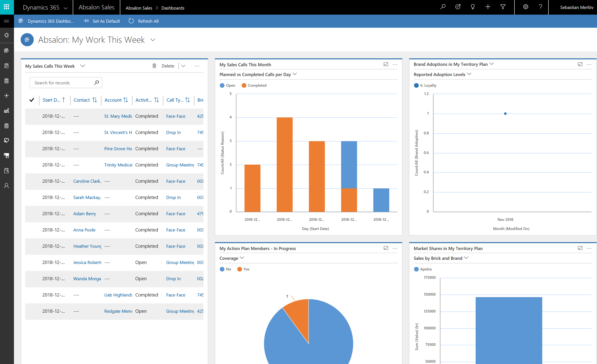Toggle the hamburger sidebar menu
Screen dimensions: 597x364
click(7, 21)
